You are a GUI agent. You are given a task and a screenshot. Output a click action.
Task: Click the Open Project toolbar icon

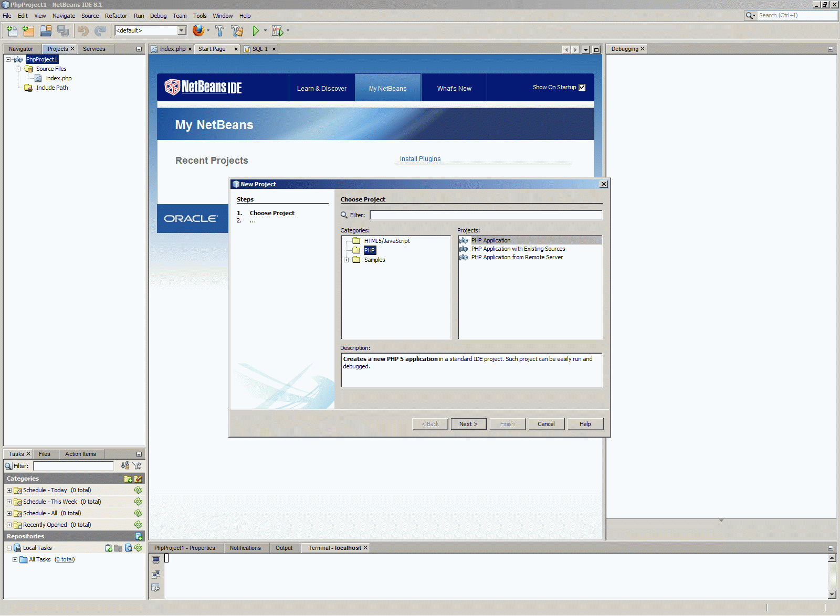click(46, 31)
